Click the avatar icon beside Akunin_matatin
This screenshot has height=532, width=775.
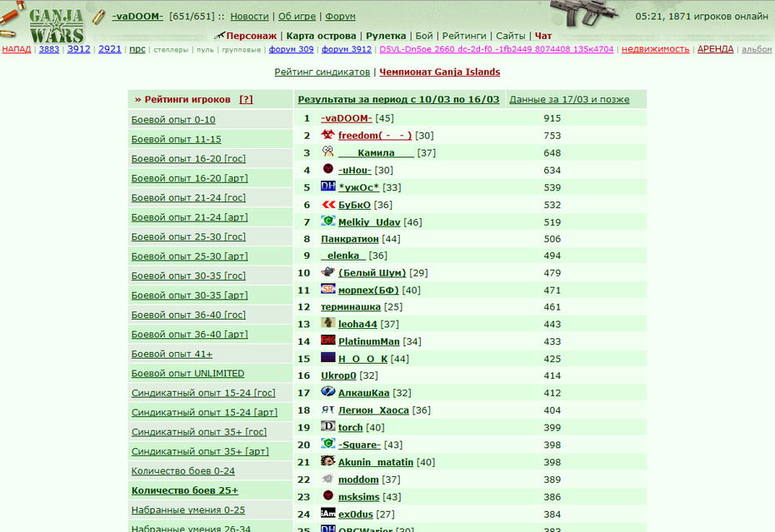327,461
